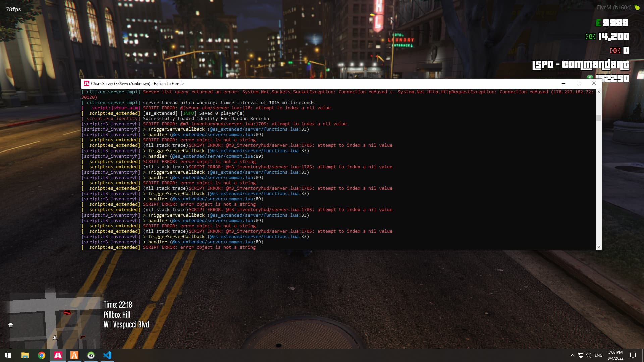The image size is (644, 362).
Task: Switch to Visual Studio Code
Action: 107,355
